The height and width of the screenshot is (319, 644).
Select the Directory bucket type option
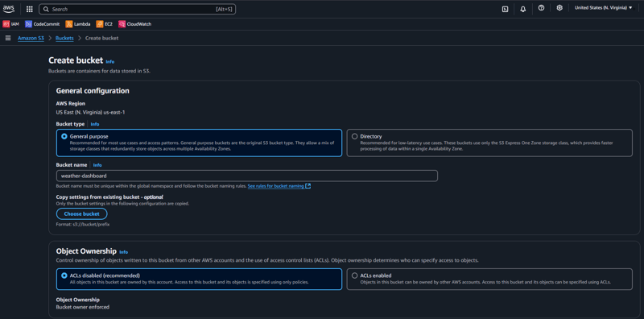[x=489, y=143]
